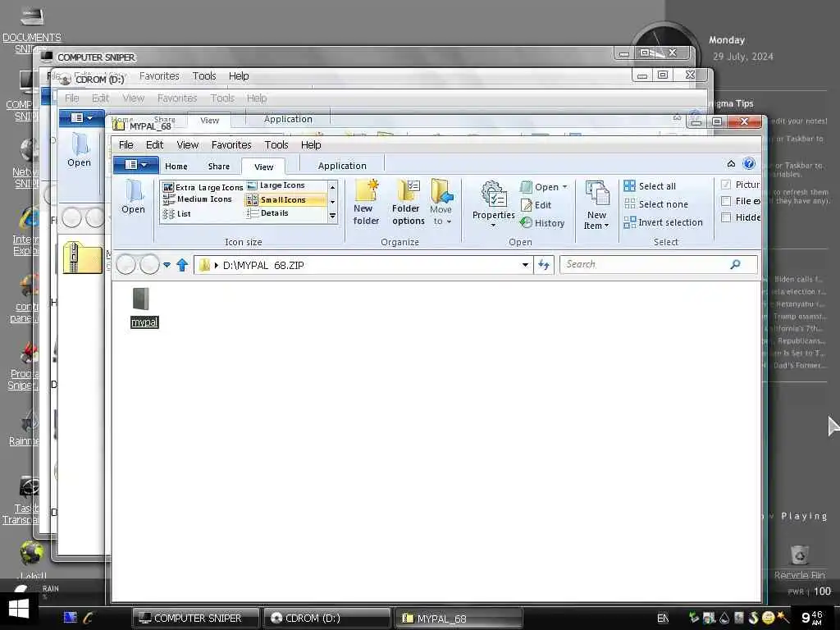Open the Help menu in MYPAL_68
Screen dimensions: 840x630
pos(311,144)
